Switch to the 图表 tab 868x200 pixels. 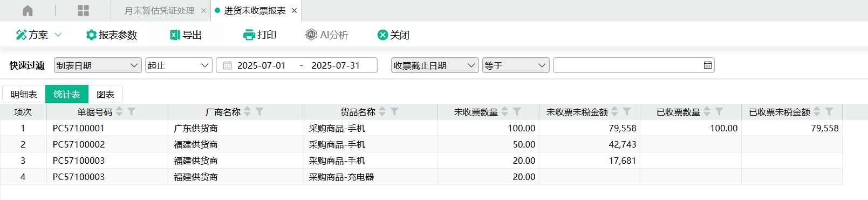105,94
